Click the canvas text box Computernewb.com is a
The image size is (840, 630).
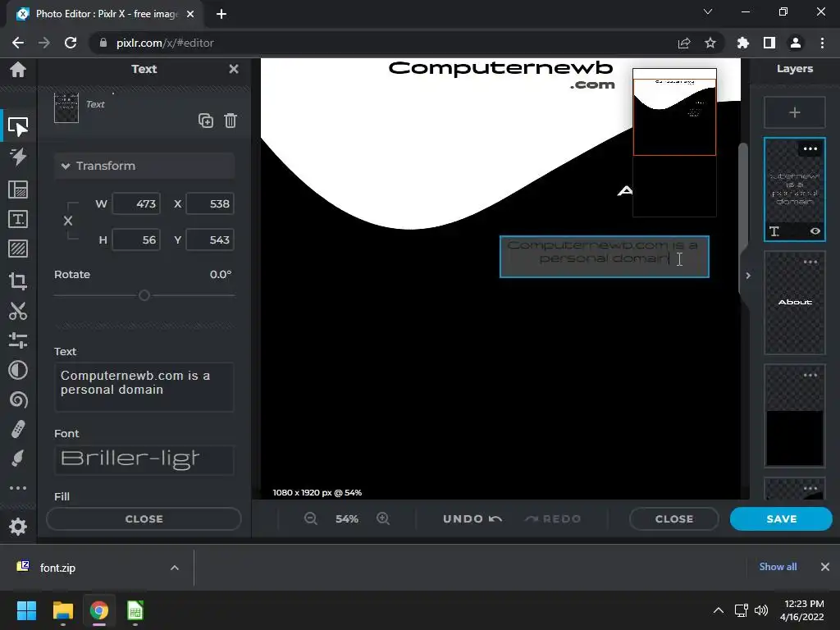pos(605,257)
